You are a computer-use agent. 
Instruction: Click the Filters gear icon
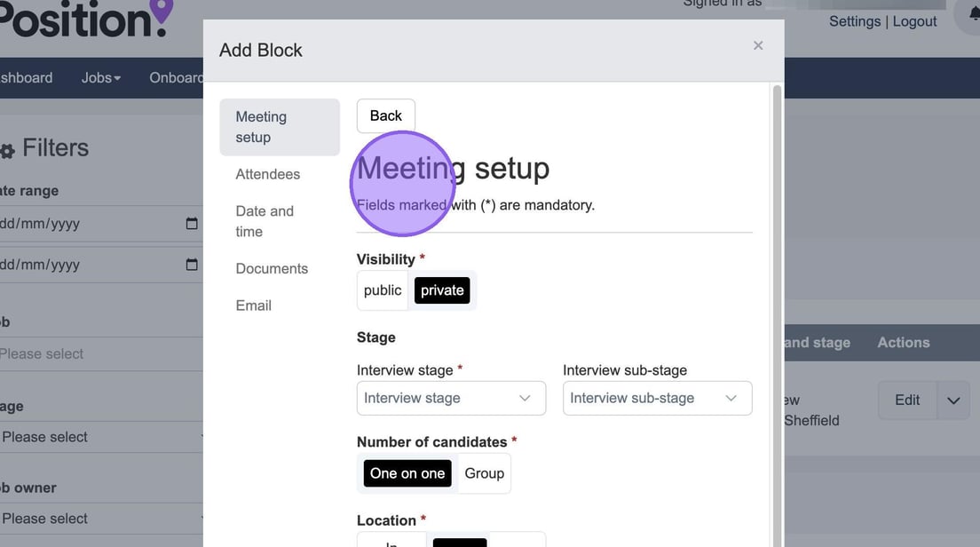(x=7, y=151)
